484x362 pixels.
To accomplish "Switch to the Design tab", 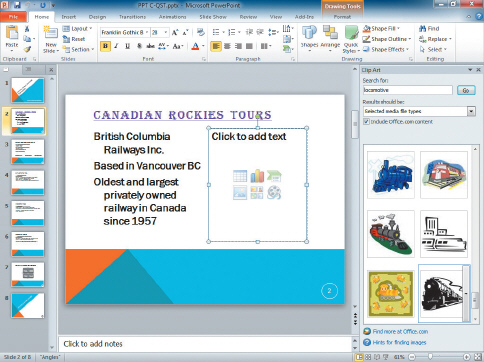I will [x=97, y=17].
